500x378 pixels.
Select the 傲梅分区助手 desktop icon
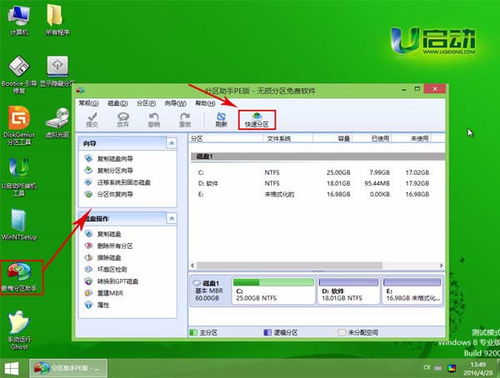20,277
